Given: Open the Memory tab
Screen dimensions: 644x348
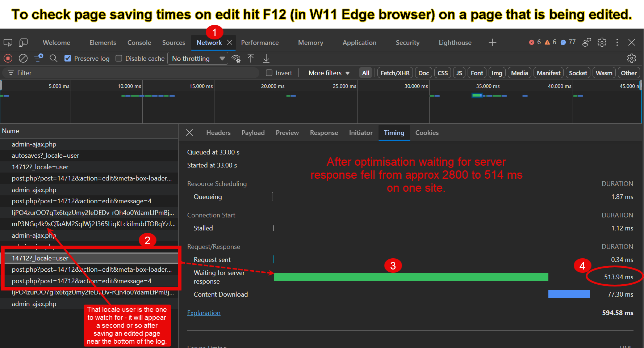Looking at the screenshot, I should [310, 43].
